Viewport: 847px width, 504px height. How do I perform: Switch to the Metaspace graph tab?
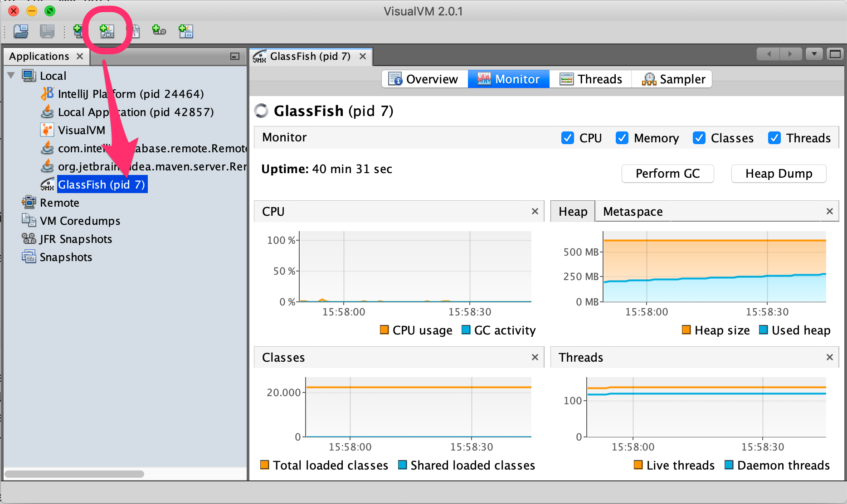pyautogui.click(x=633, y=212)
